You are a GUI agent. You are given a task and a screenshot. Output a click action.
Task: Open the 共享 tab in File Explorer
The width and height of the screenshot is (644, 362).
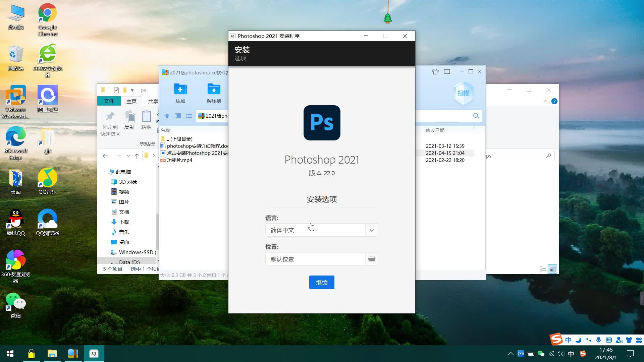coord(153,101)
